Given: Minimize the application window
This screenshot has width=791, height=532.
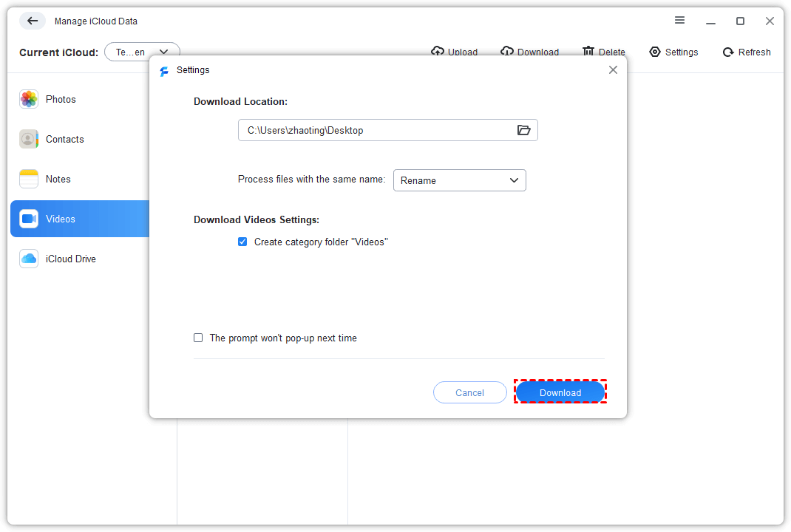Looking at the screenshot, I should [x=710, y=21].
